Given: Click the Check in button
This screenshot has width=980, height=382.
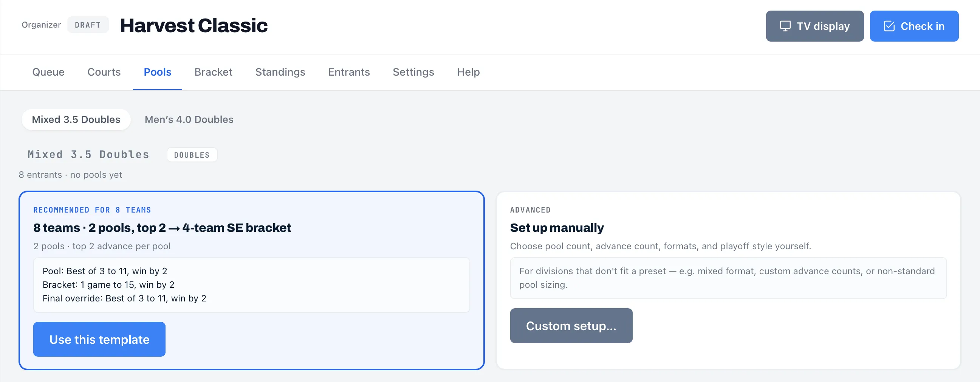Looking at the screenshot, I should (914, 26).
